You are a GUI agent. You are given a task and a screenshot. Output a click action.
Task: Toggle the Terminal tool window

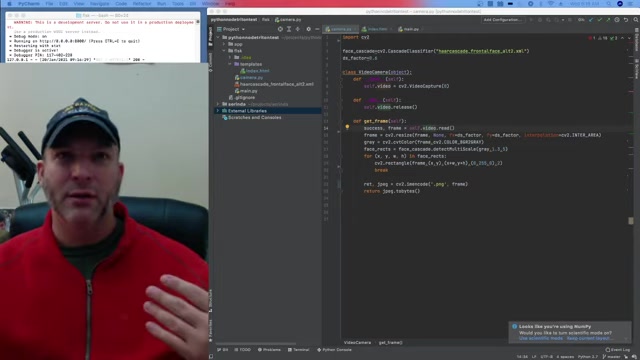[x=298, y=350]
